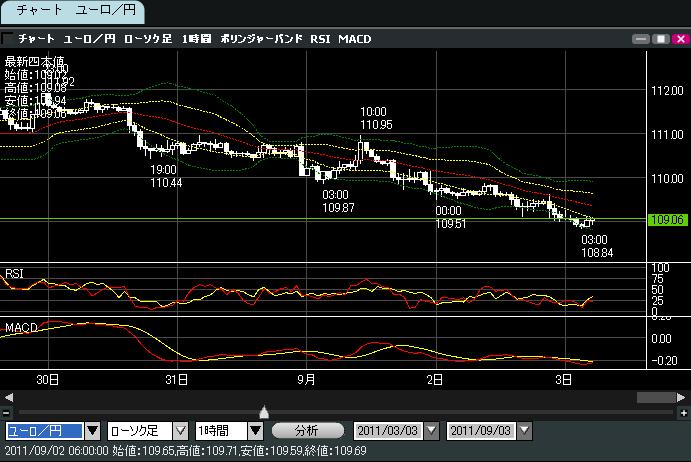Toggle the small square box in the chart title bar

pos(8,39)
